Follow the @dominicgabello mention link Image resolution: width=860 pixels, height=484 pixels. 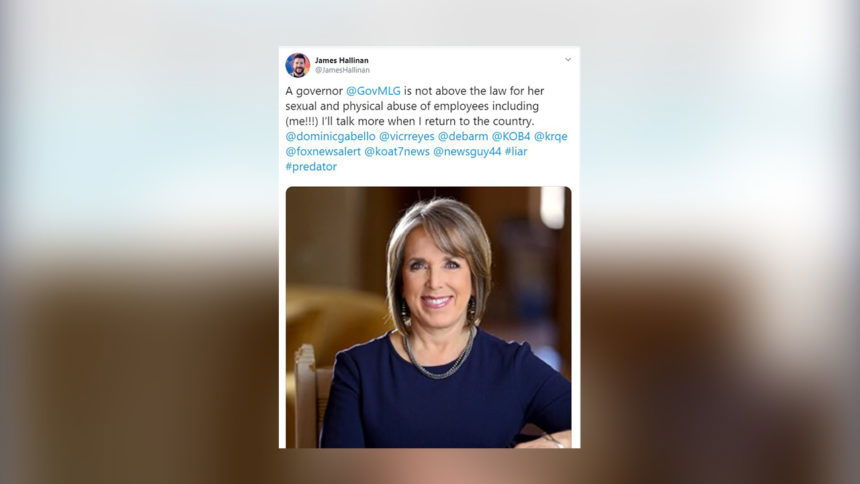331,136
